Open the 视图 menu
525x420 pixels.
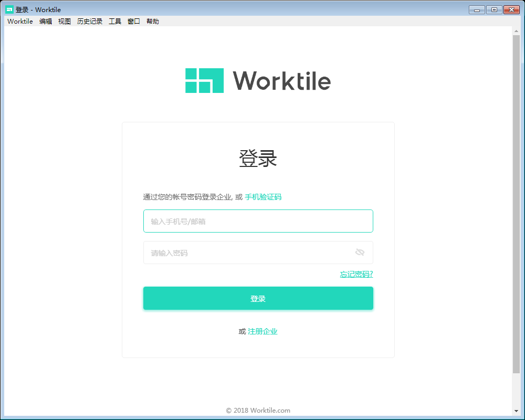point(64,21)
